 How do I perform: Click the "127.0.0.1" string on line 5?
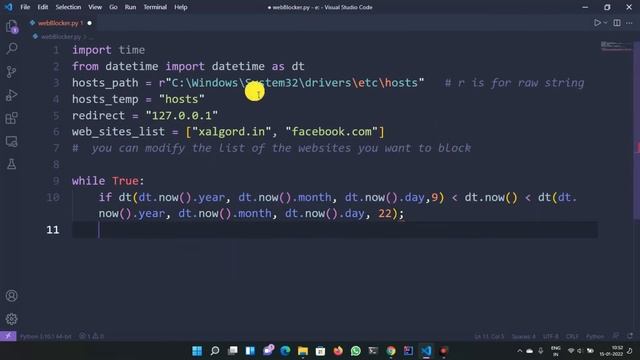(x=182, y=116)
